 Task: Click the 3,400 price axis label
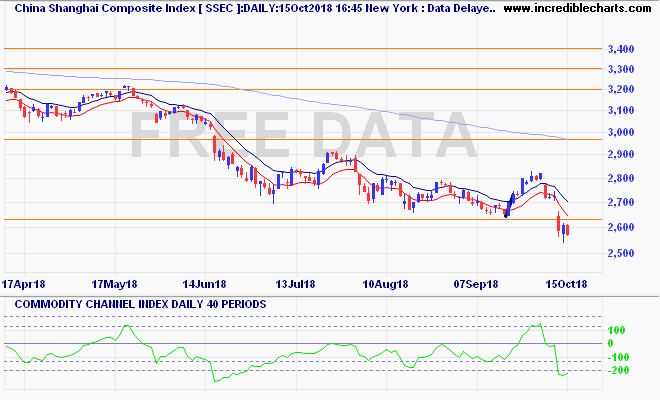click(621, 49)
